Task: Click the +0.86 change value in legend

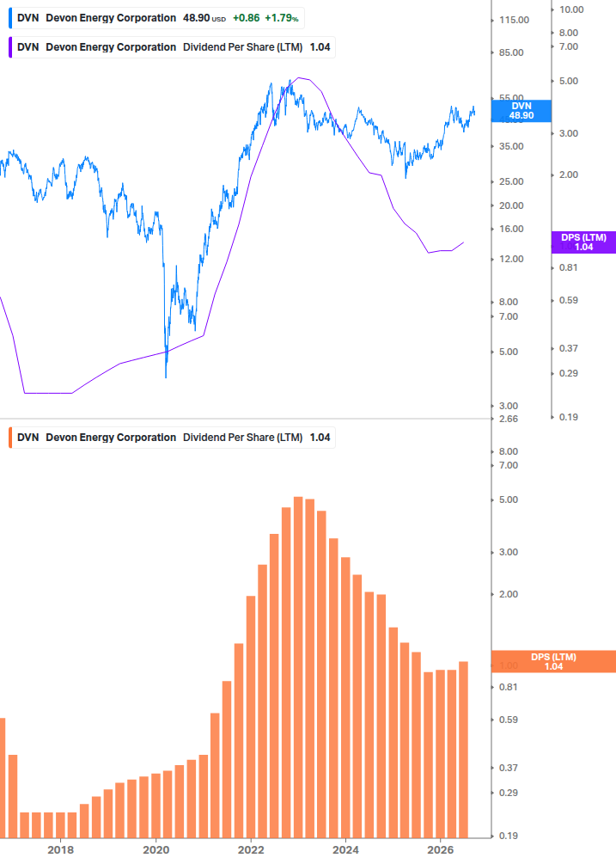Action: (x=246, y=18)
